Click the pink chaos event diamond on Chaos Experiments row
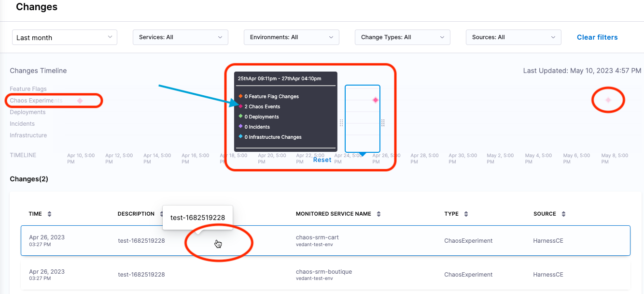 point(80,100)
